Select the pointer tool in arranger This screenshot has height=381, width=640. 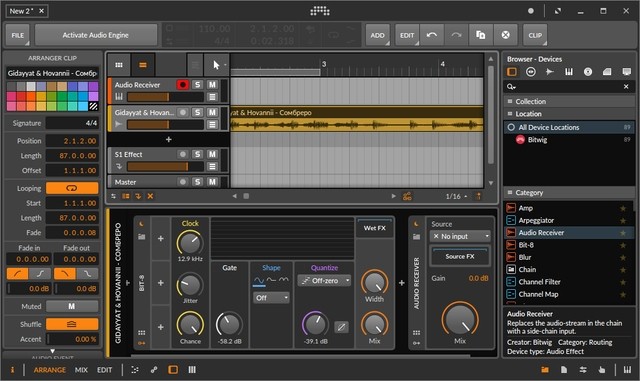point(216,65)
